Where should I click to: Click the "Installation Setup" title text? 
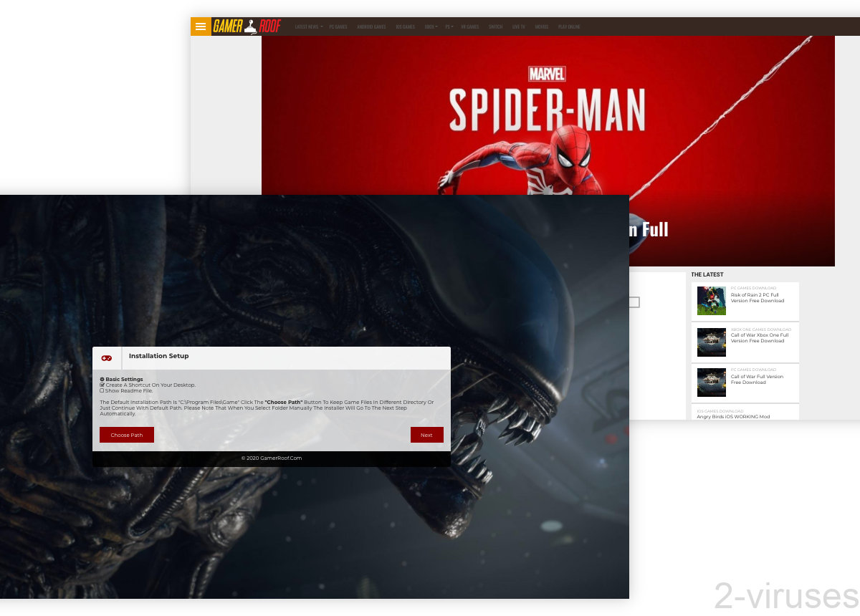(159, 356)
